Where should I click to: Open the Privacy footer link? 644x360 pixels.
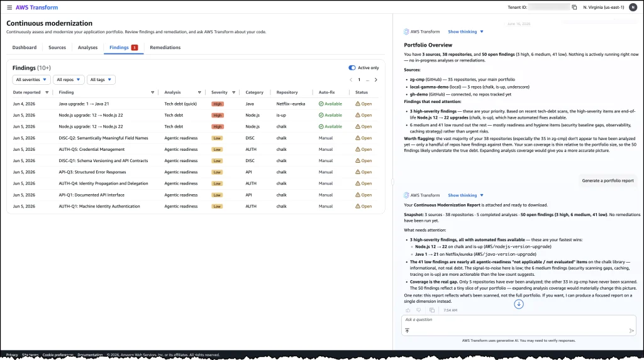(12, 355)
